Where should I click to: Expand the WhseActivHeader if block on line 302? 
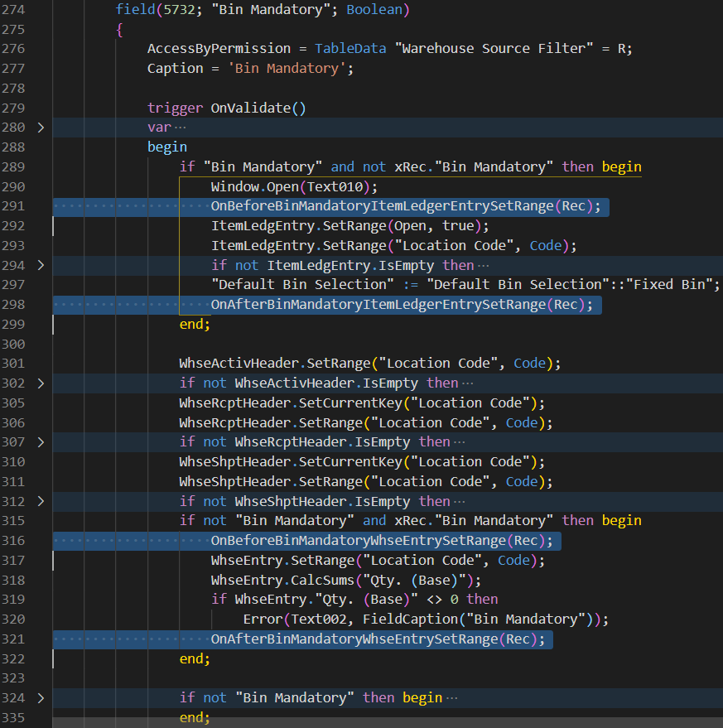(41, 383)
